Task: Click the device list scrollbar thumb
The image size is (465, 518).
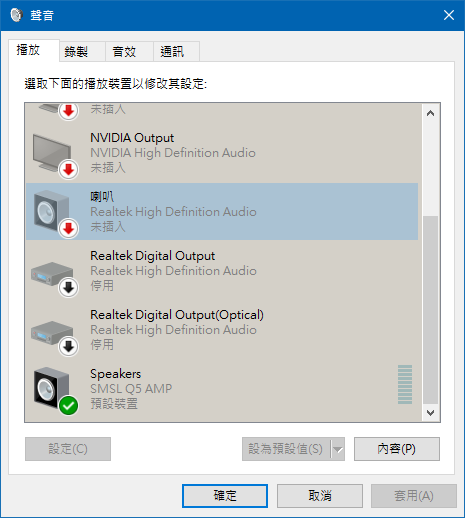Action: [430, 310]
